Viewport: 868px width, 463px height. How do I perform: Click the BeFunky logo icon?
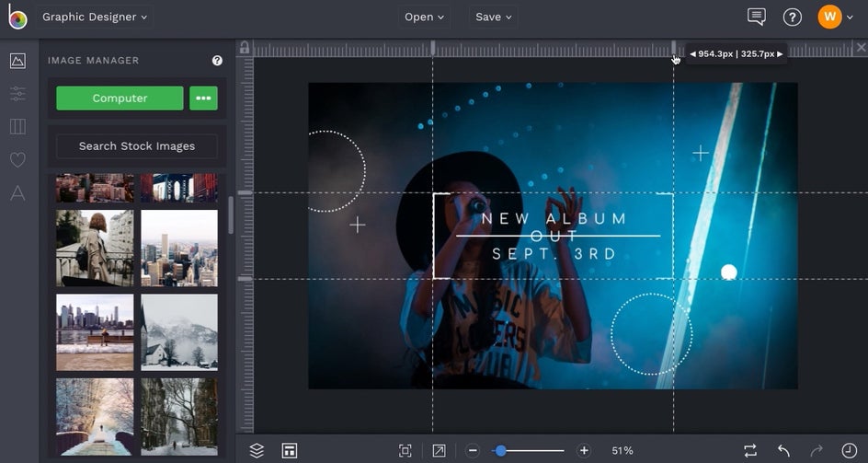pyautogui.click(x=17, y=17)
